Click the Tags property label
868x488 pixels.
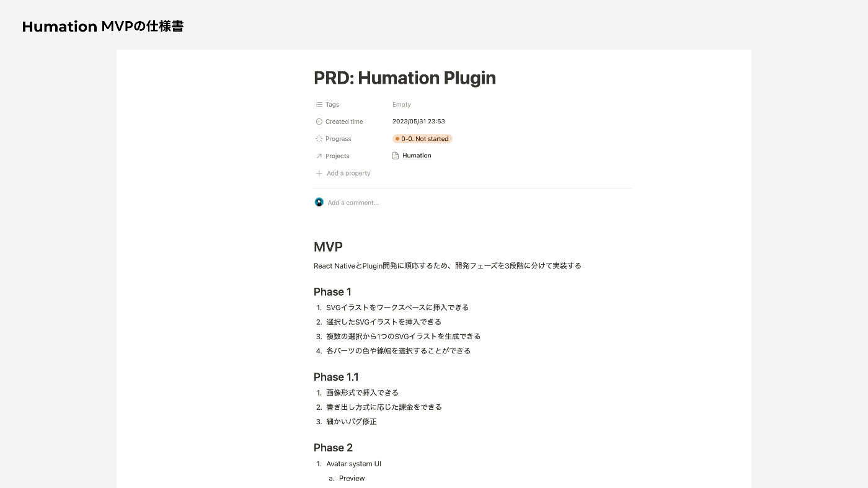pos(332,105)
